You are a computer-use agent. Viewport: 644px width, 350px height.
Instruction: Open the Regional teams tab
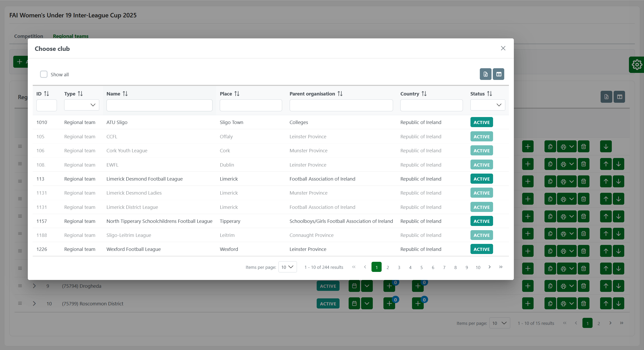coord(71,36)
